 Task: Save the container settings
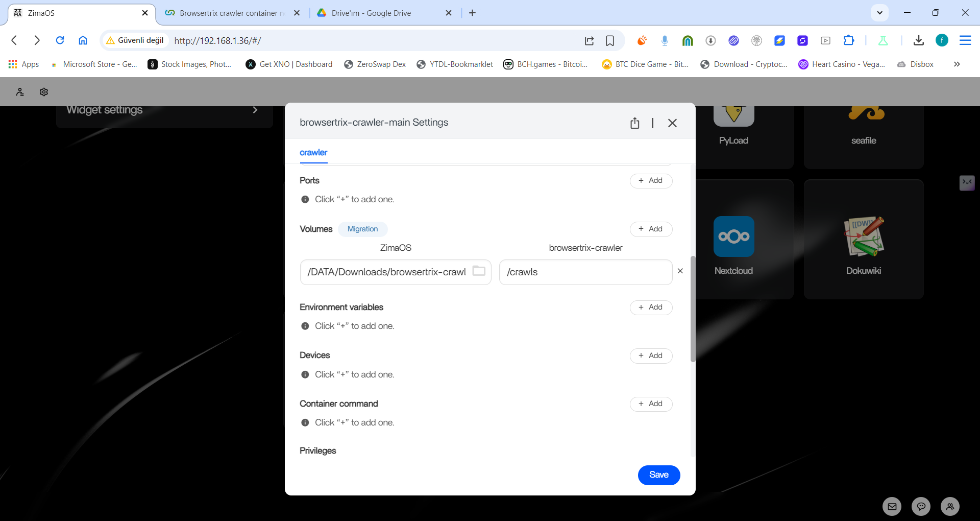pos(658,475)
